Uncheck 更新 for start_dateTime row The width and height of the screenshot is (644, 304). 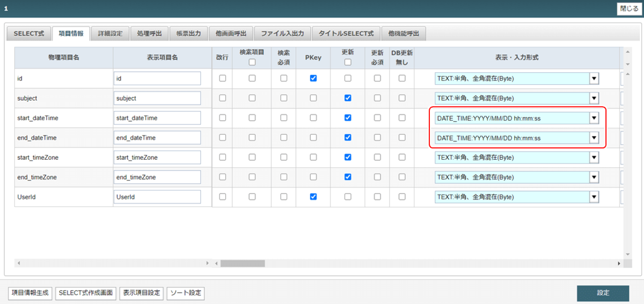pos(348,117)
